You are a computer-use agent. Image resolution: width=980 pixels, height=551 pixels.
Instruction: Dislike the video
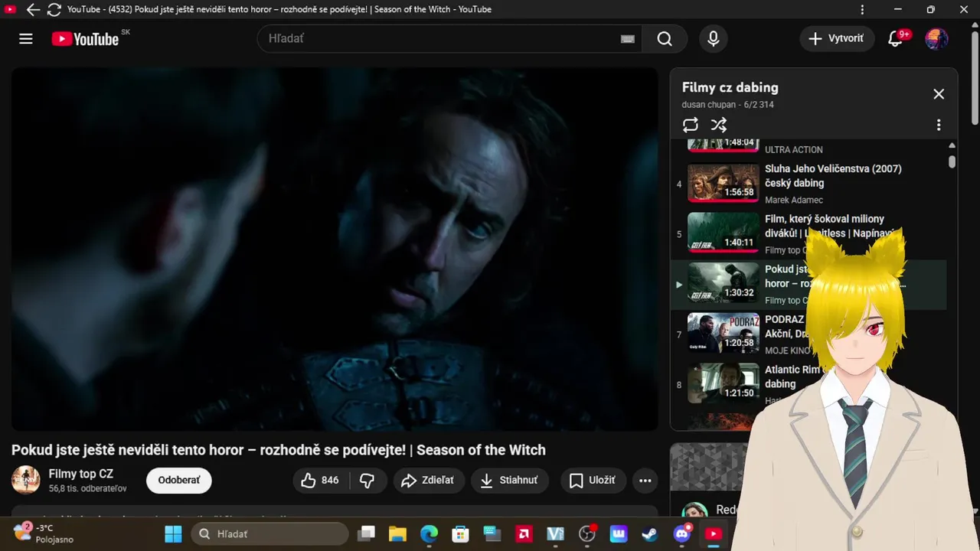pyautogui.click(x=367, y=480)
